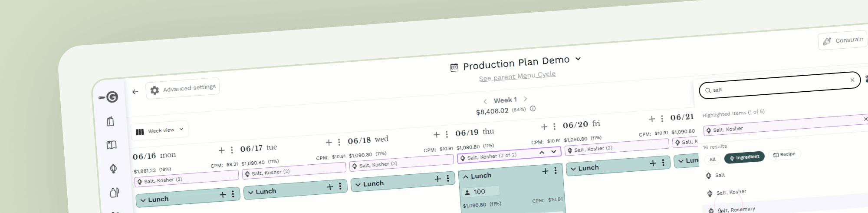The image size is (868, 213).
Task: Open Tuesday Lunch kebab menu
Action: [340, 186]
